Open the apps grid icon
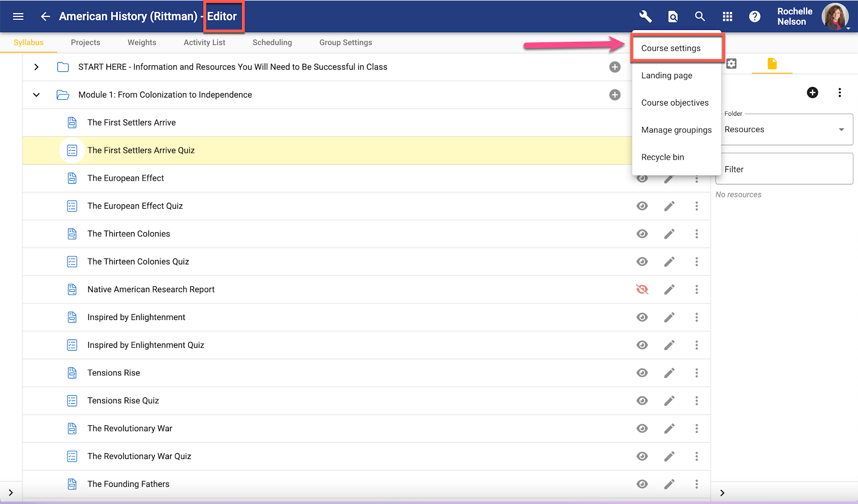 pyautogui.click(x=727, y=17)
